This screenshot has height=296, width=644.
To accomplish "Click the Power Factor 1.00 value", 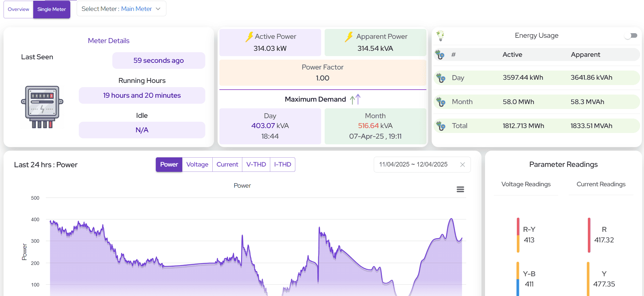I will click(323, 78).
